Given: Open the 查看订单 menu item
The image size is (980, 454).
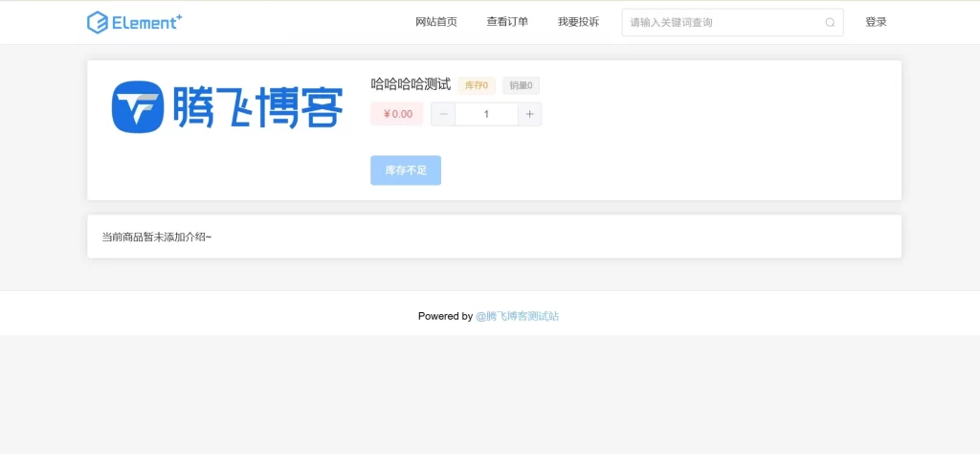Looking at the screenshot, I should (x=507, y=22).
